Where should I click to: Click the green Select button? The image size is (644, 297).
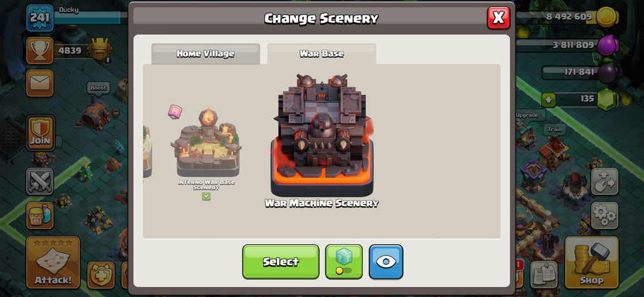tap(281, 262)
